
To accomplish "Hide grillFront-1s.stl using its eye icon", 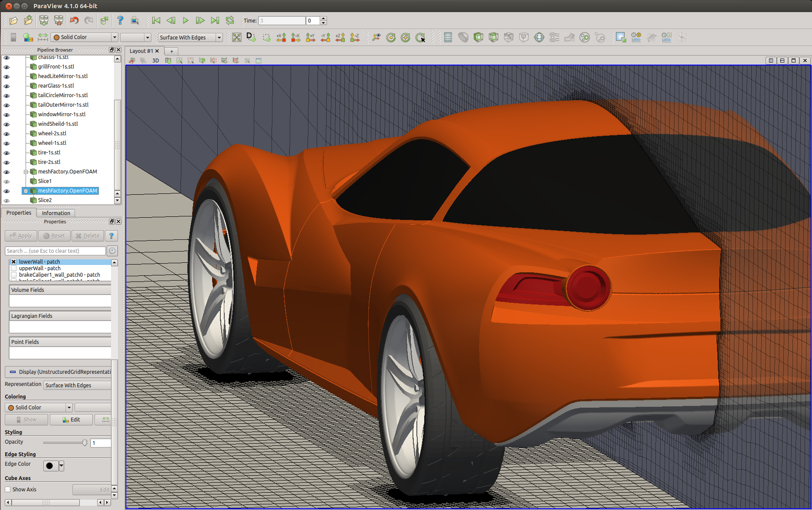I will pos(7,67).
